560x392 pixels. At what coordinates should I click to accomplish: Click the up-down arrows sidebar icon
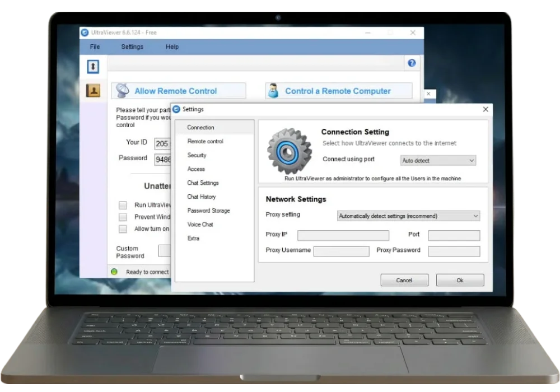pyautogui.click(x=93, y=67)
